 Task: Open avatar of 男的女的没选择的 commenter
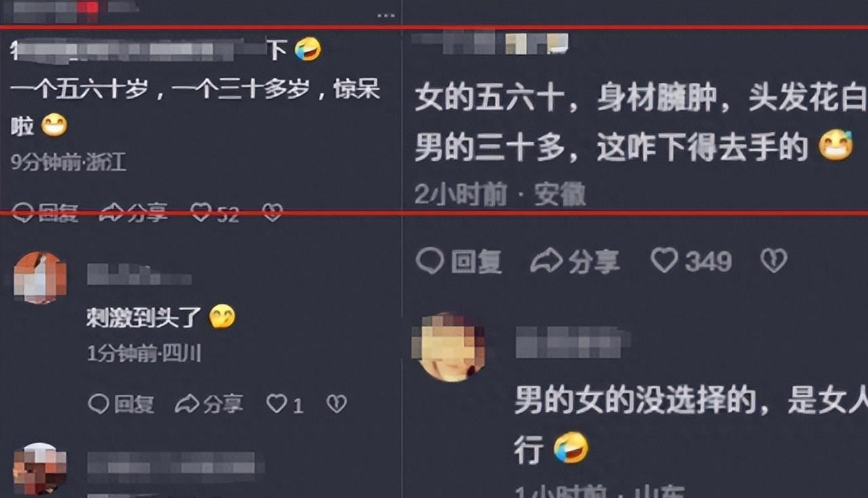click(451, 347)
